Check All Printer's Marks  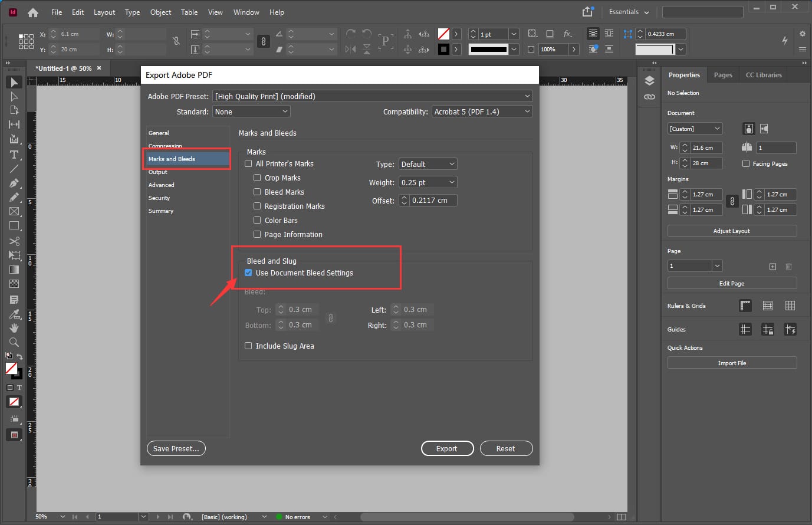click(x=248, y=163)
